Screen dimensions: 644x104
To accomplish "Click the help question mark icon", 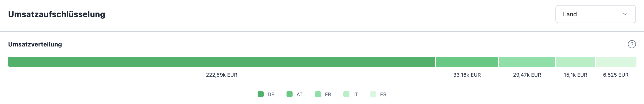I will pyautogui.click(x=632, y=44).
